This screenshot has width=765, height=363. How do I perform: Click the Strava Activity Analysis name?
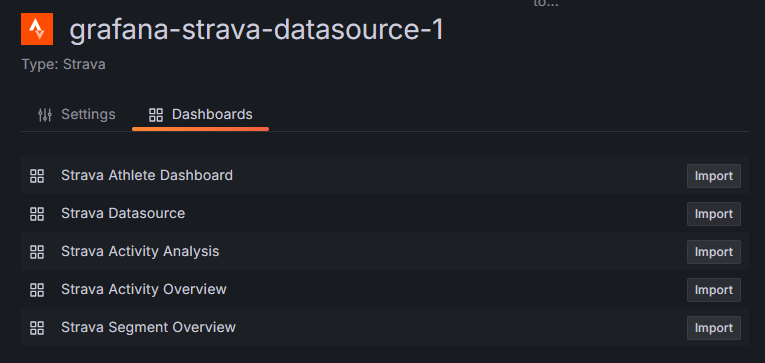(x=140, y=252)
